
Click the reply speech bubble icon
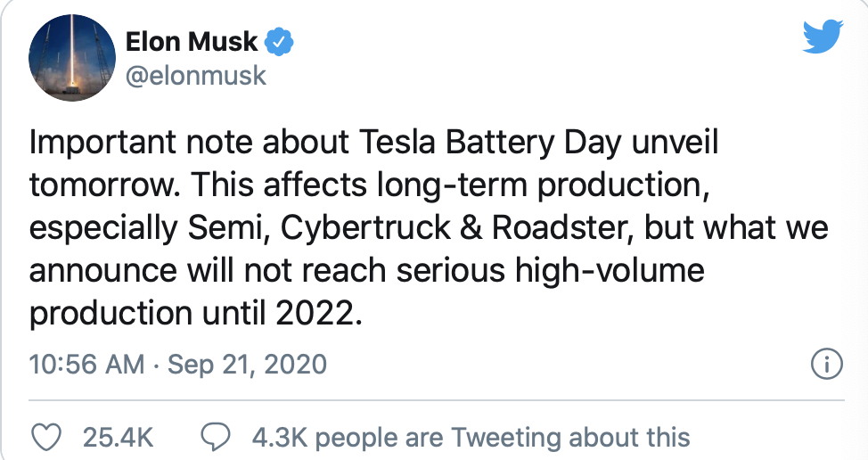coord(215,438)
